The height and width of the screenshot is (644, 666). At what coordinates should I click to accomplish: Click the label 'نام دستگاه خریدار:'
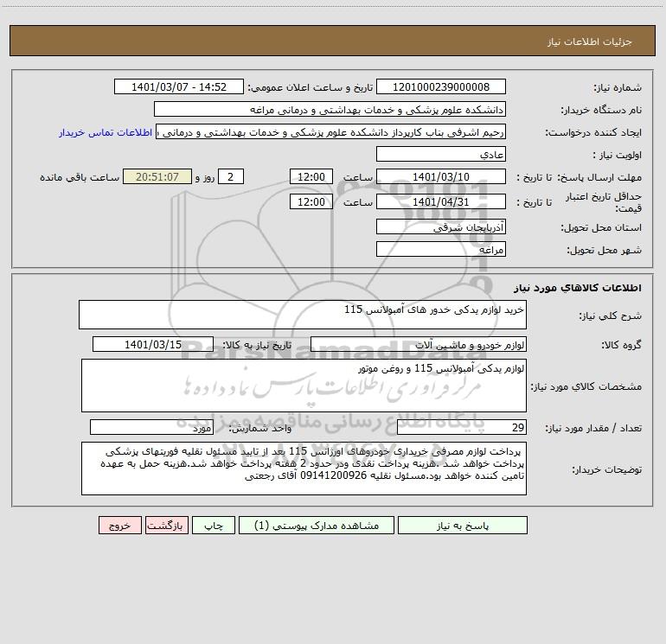(601, 111)
